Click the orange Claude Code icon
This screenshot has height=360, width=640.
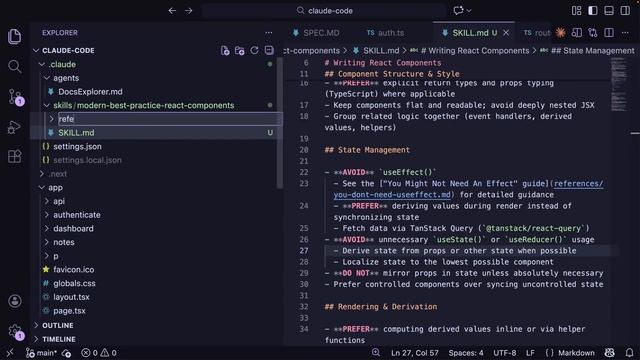(x=560, y=33)
